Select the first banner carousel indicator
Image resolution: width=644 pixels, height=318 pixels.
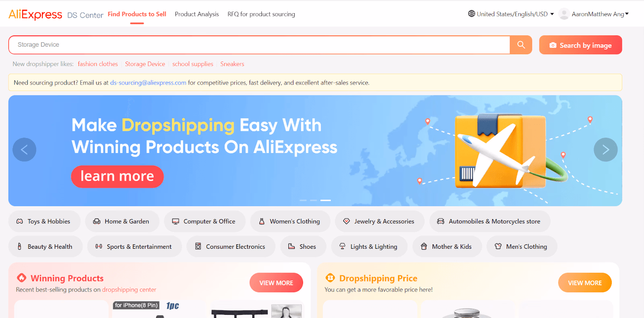[x=303, y=200]
